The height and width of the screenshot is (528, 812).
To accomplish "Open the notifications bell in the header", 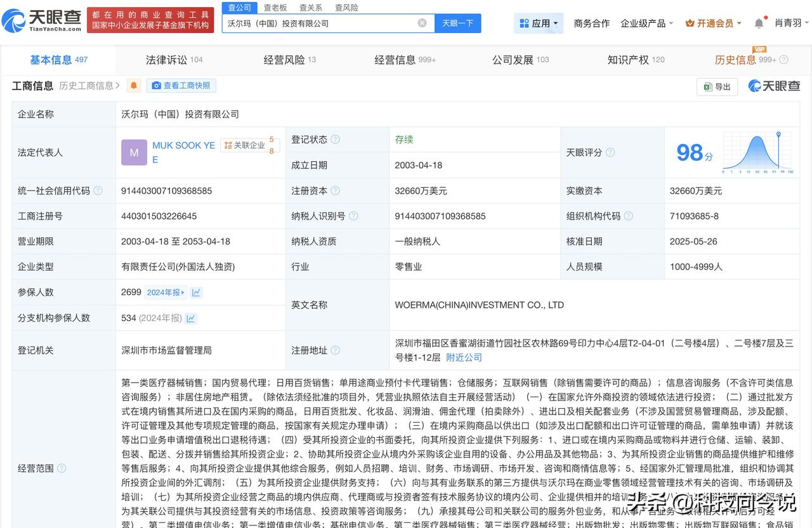I will (759, 23).
